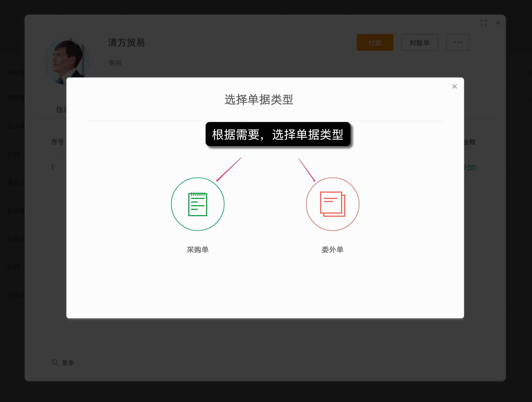Close the 选择单据类型 dialog
This screenshot has width=532, height=402.
(454, 86)
